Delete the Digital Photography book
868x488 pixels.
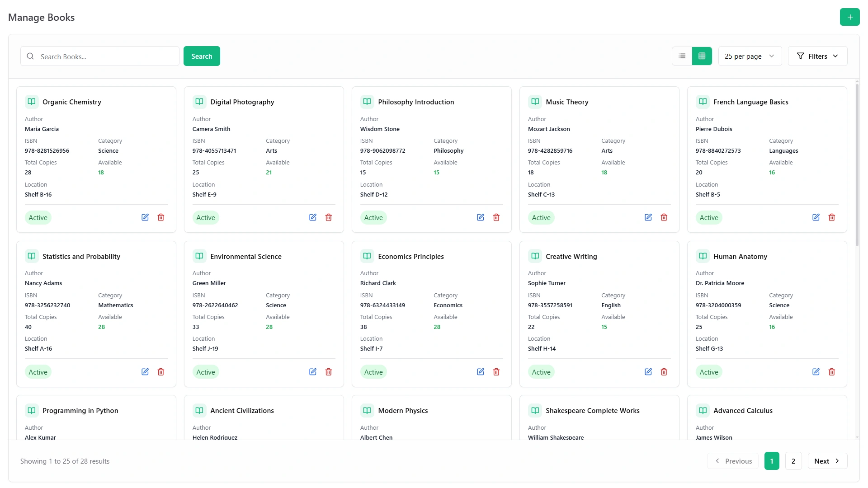point(329,217)
